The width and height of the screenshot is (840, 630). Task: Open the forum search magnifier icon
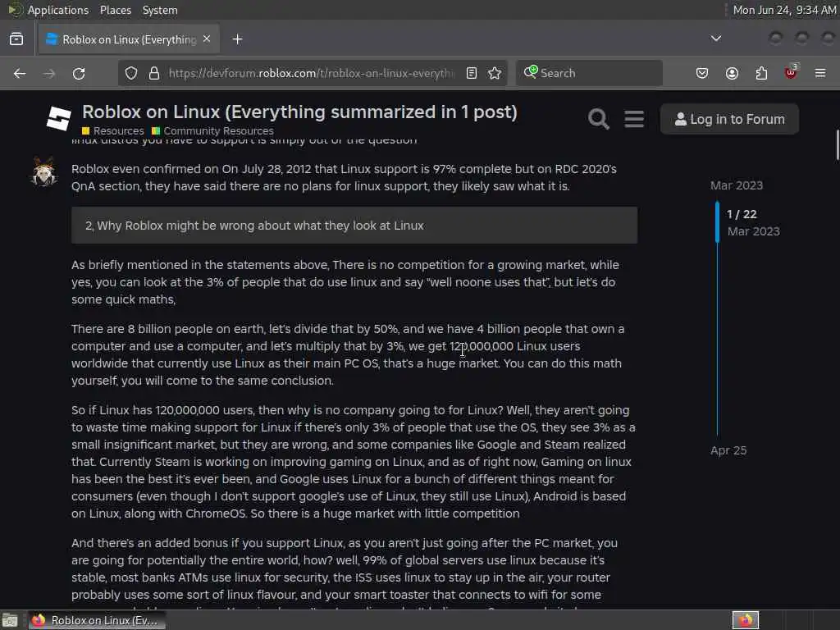pos(598,119)
